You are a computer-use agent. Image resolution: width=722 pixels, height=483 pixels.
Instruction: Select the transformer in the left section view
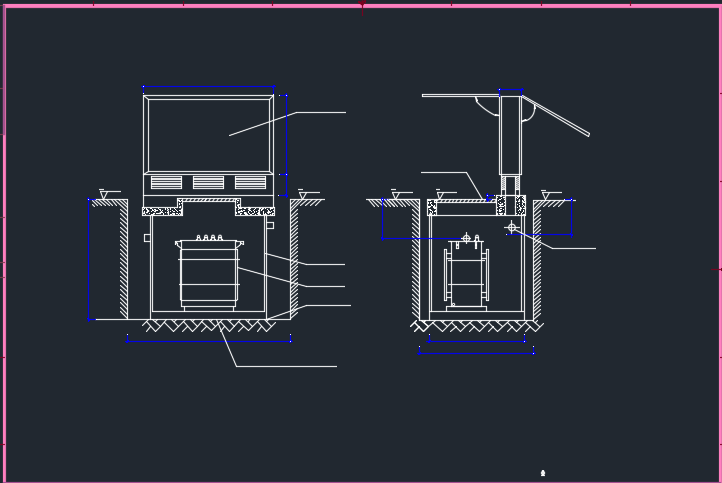(209, 272)
